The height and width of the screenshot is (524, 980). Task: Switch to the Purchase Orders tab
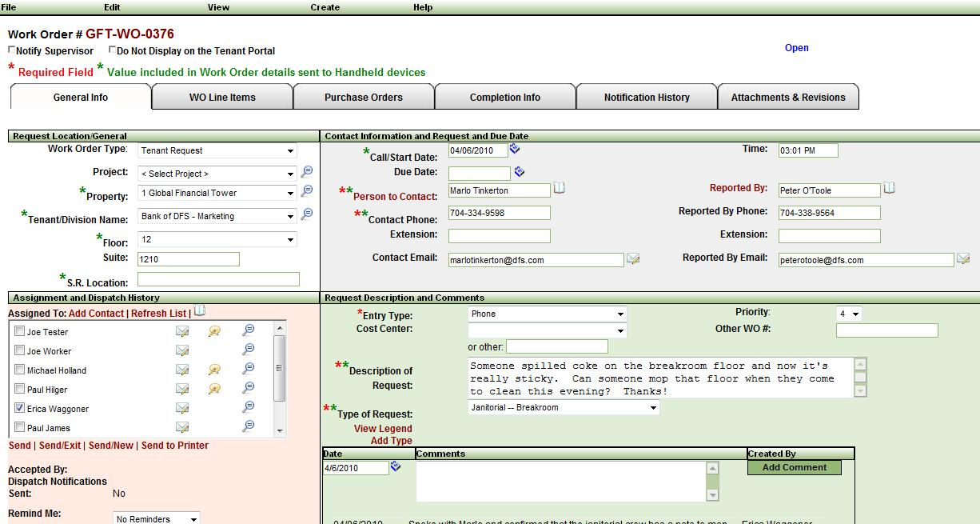364,97
